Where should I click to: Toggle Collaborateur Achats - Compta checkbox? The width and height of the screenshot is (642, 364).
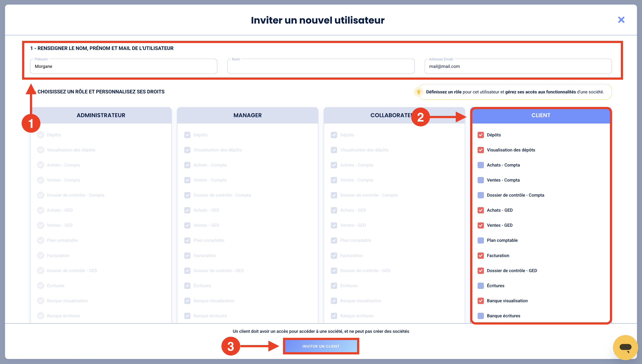coord(334,165)
